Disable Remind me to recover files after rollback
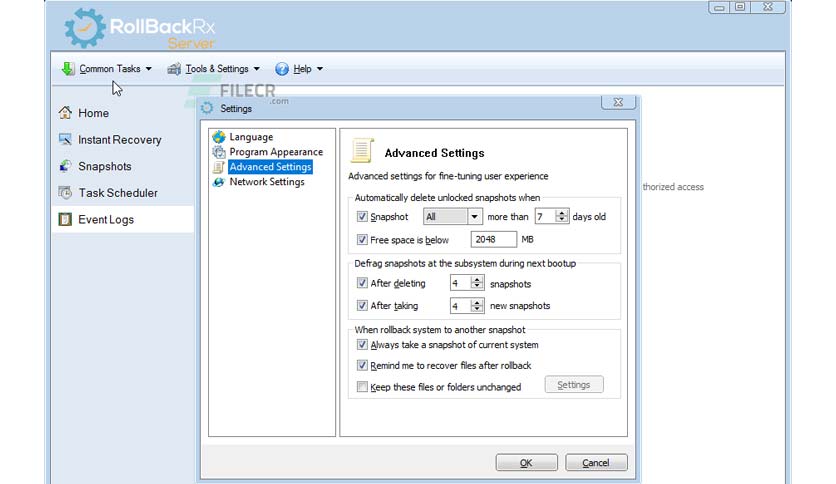The height and width of the screenshot is (484, 836). [x=362, y=365]
